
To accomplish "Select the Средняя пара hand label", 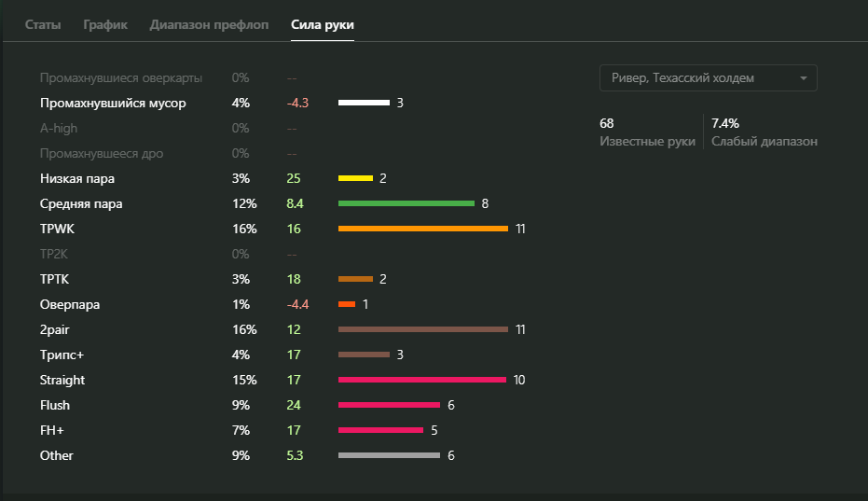I will click(x=81, y=203).
